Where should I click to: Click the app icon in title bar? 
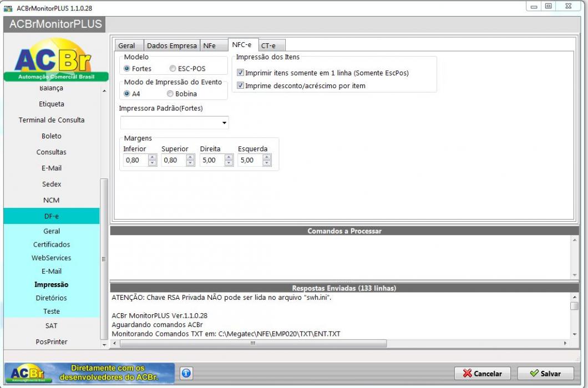click(x=8, y=8)
